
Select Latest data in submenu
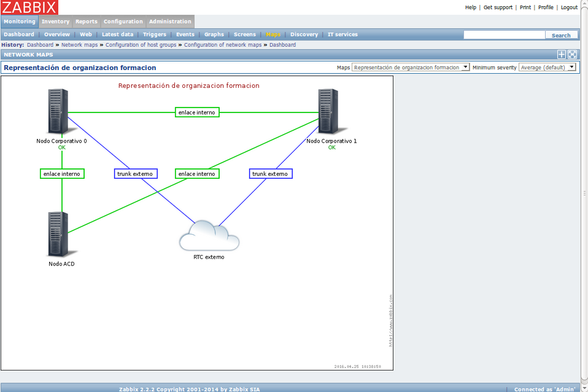pos(117,34)
